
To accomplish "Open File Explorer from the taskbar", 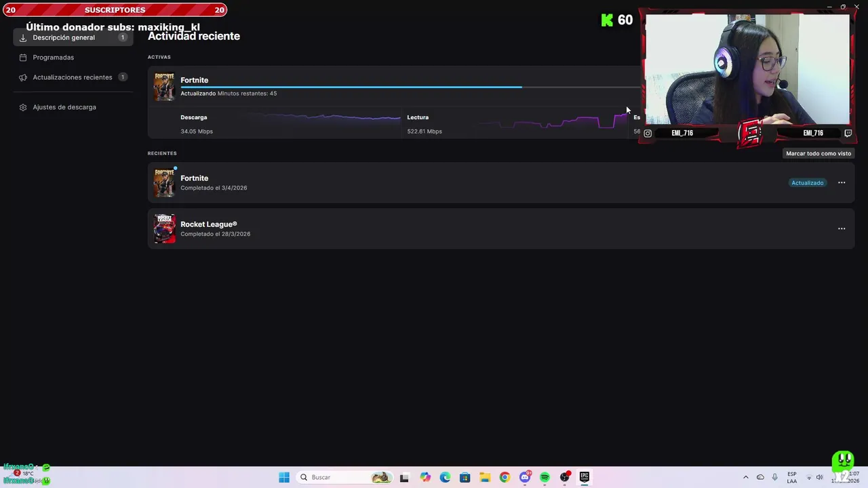I will click(x=485, y=477).
